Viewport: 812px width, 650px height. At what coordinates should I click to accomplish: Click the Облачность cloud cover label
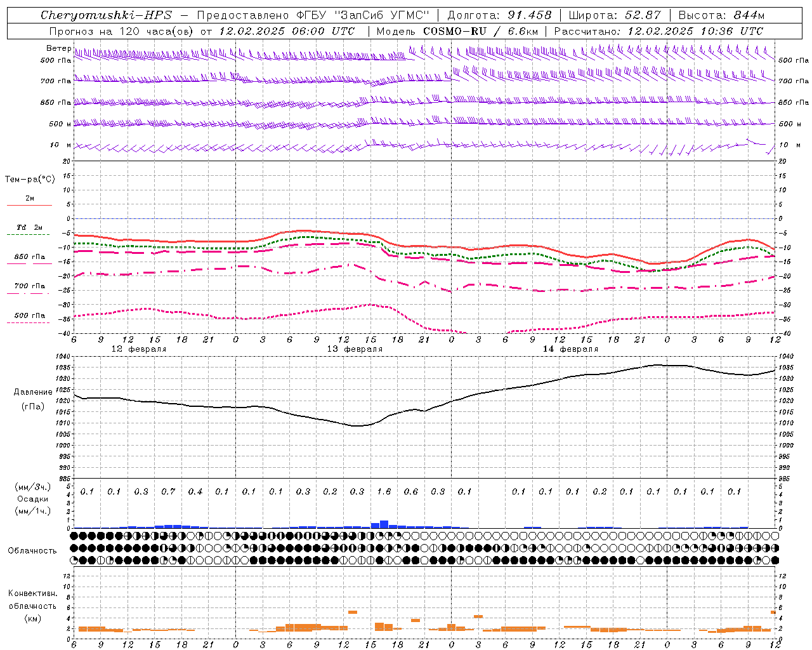pyautogui.click(x=32, y=550)
